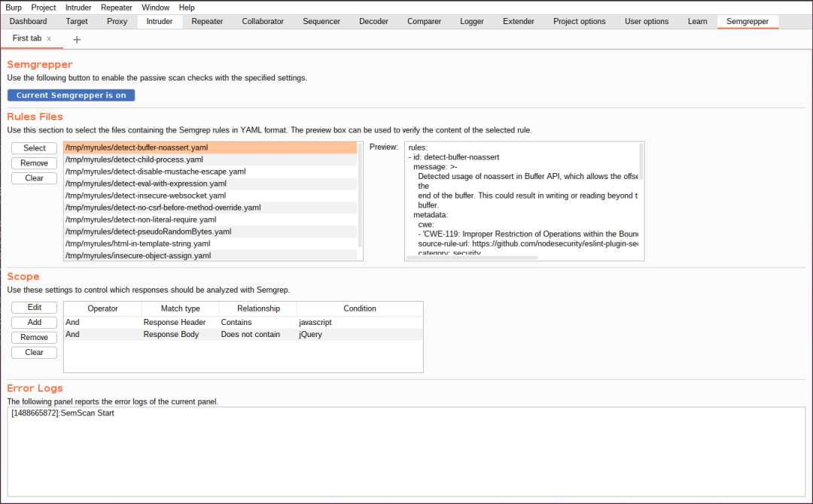This screenshot has height=504, width=813.
Task: Click the jQuery condition cell
Action: pos(360,335)
